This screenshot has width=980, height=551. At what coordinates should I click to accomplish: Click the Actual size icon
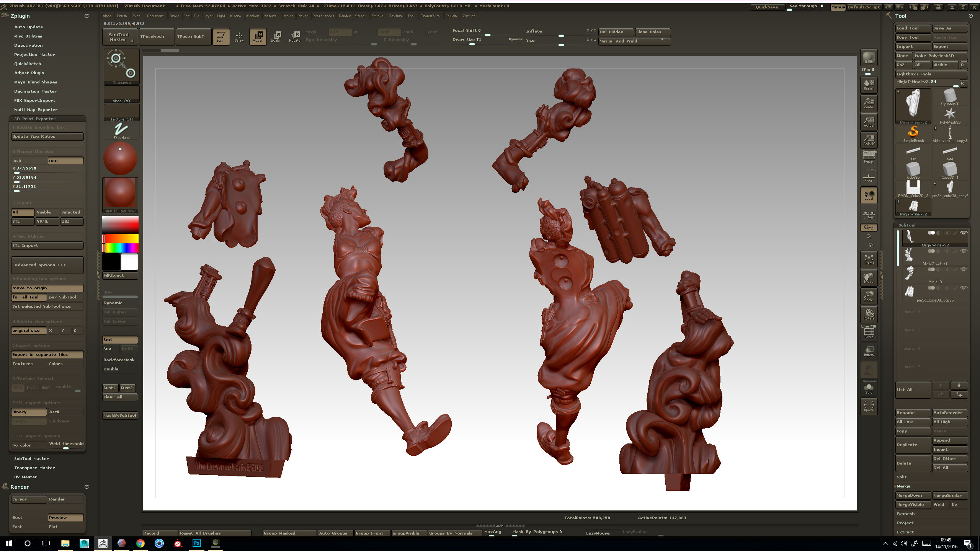[869, 121]
